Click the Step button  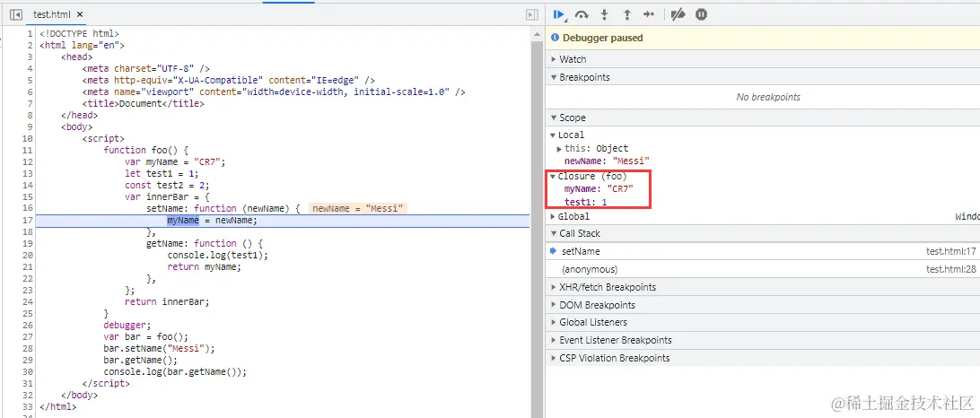[649, 14]
